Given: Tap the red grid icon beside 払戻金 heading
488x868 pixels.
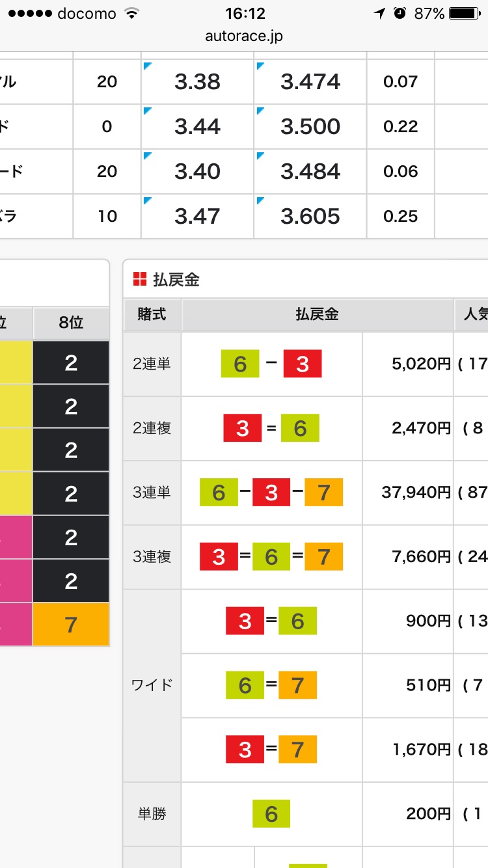Looking at the screenshot, I should coord(140,280).
